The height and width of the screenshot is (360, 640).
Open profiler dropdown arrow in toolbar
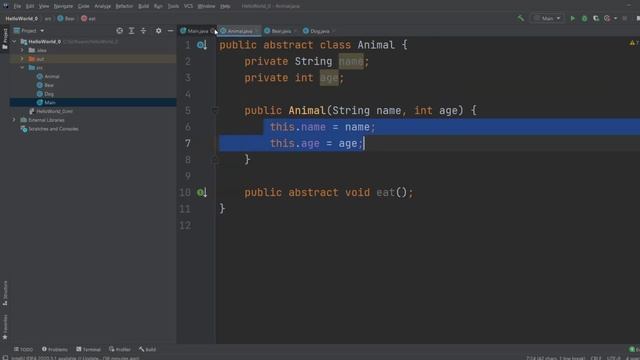coord(615,18)
